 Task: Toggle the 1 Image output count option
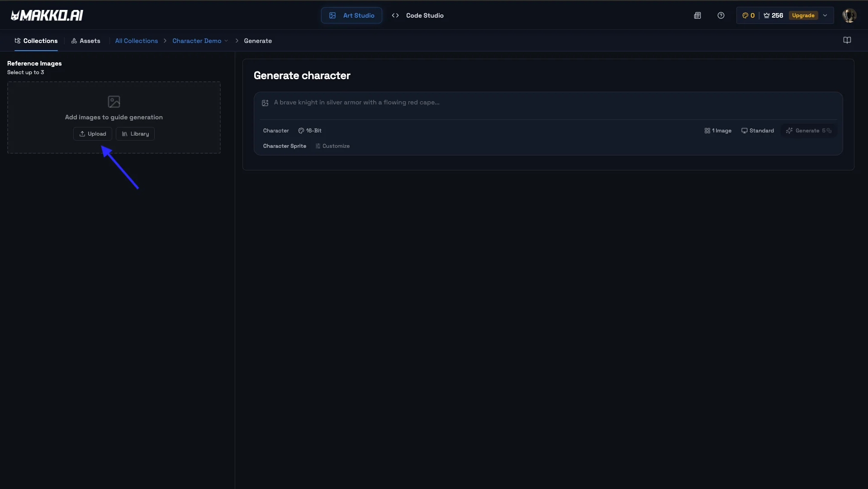718,131
